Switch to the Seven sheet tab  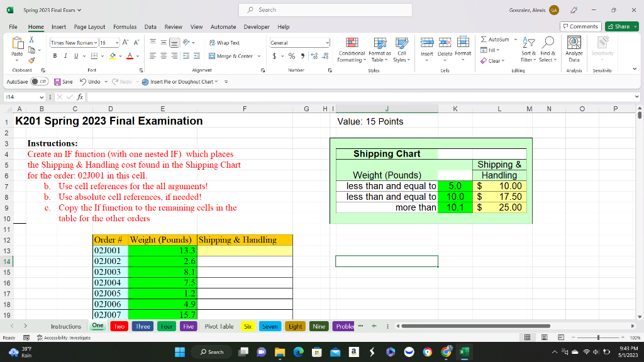pos(270,326)
